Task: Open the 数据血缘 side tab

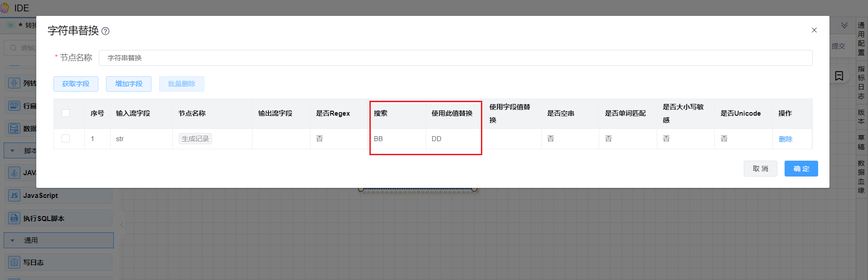Action: click(x=861, y=177)
